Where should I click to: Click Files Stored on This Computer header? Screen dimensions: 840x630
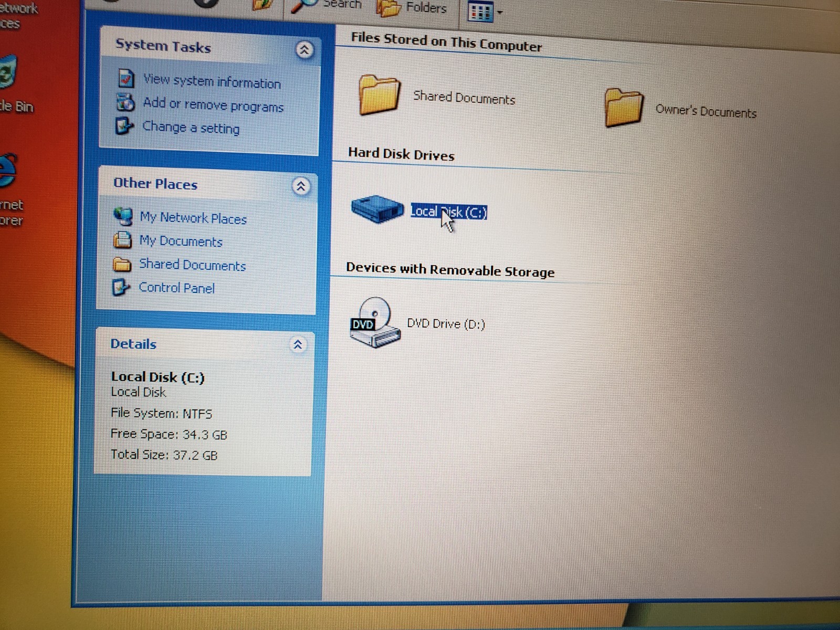click(446, 41)
